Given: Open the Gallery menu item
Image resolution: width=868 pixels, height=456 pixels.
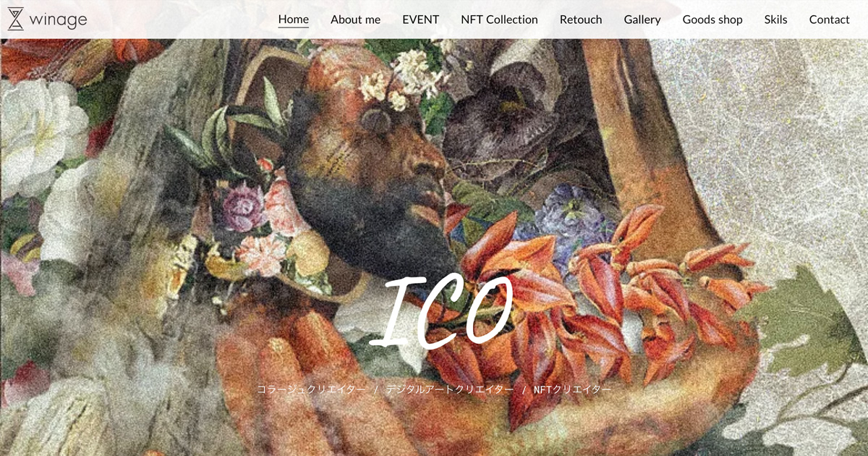Looking at the screenshot, I should coord(642,20).
